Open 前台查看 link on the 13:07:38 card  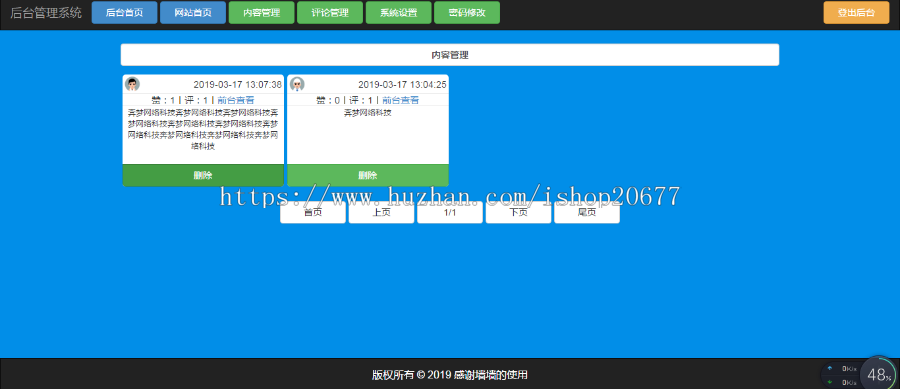[x=236, y=100]
